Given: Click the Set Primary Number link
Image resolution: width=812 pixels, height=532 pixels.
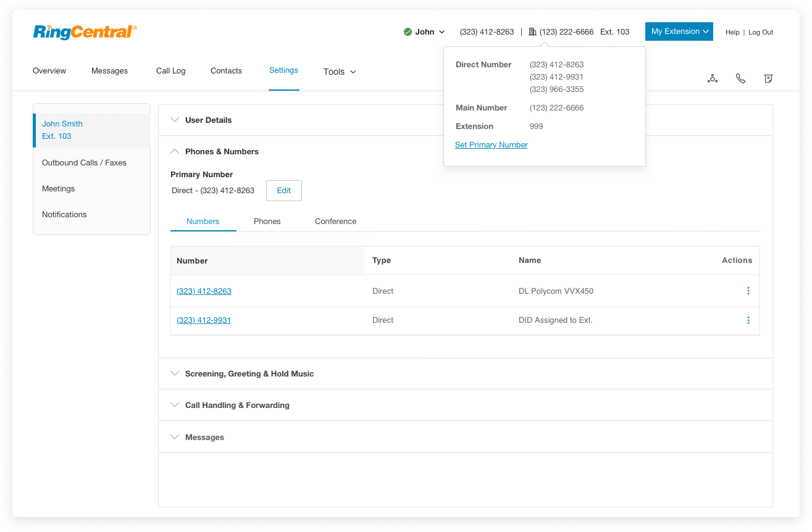Looking at the screenshot, I should point(491,145).
